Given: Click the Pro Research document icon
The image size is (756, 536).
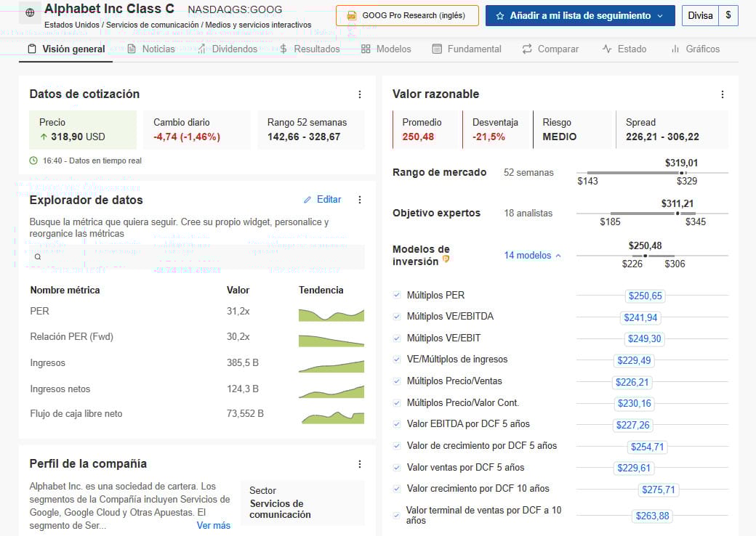Looking at the screenshot, I should (352, 16).
